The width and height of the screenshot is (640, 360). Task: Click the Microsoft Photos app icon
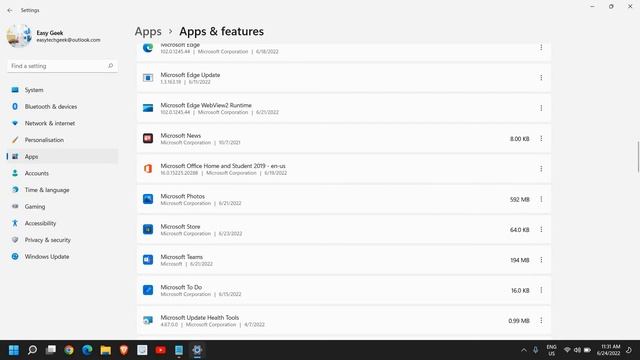coord(148,199)
